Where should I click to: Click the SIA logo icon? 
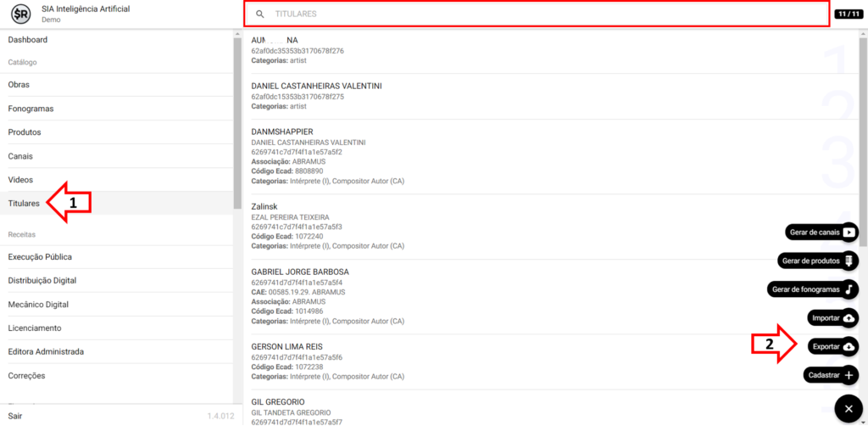(x=20, y=14)
